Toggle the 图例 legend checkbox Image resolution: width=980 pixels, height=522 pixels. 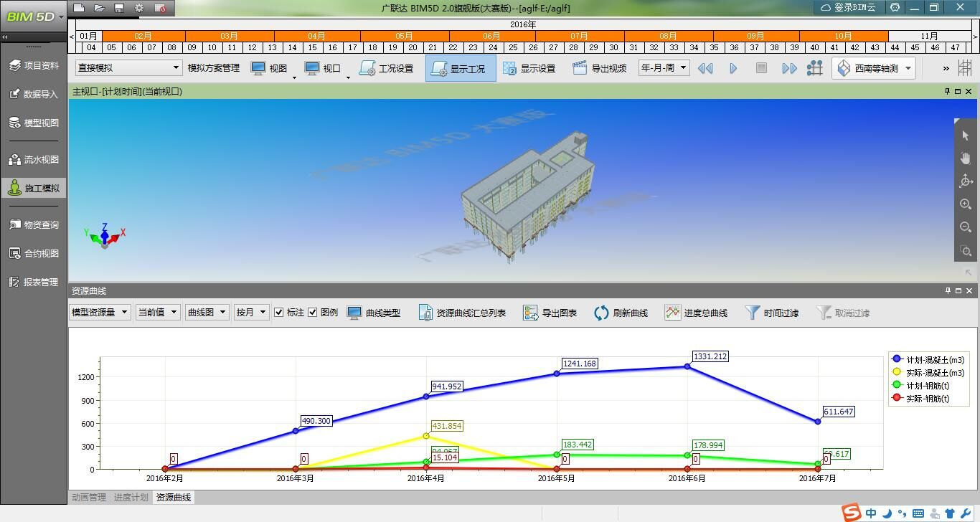(313, 313)
